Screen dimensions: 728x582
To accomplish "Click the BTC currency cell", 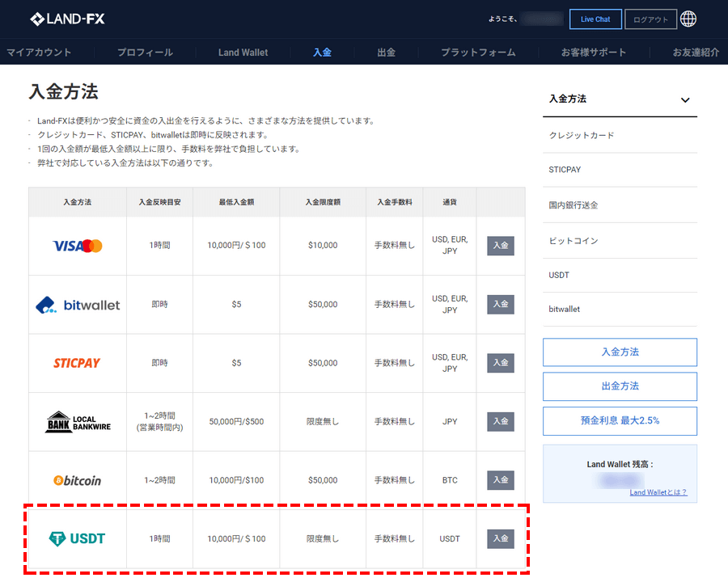I will [x=450, y=480].
